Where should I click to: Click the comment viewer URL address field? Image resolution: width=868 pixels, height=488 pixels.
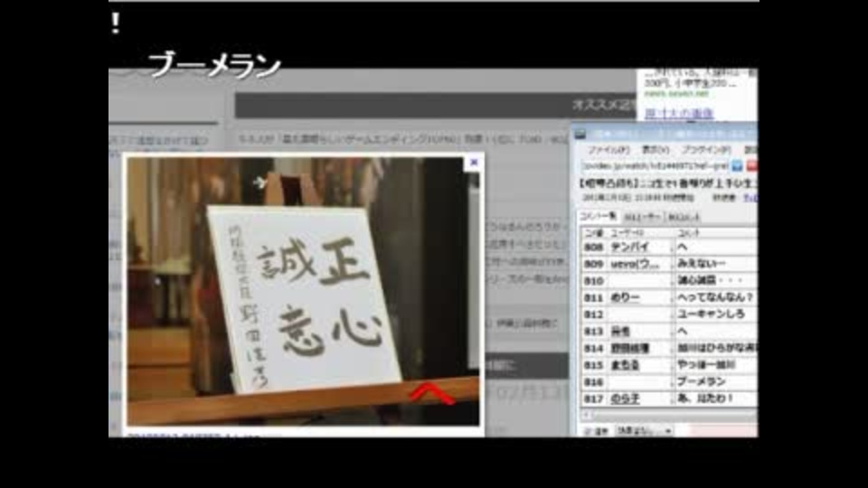[655, 165]
